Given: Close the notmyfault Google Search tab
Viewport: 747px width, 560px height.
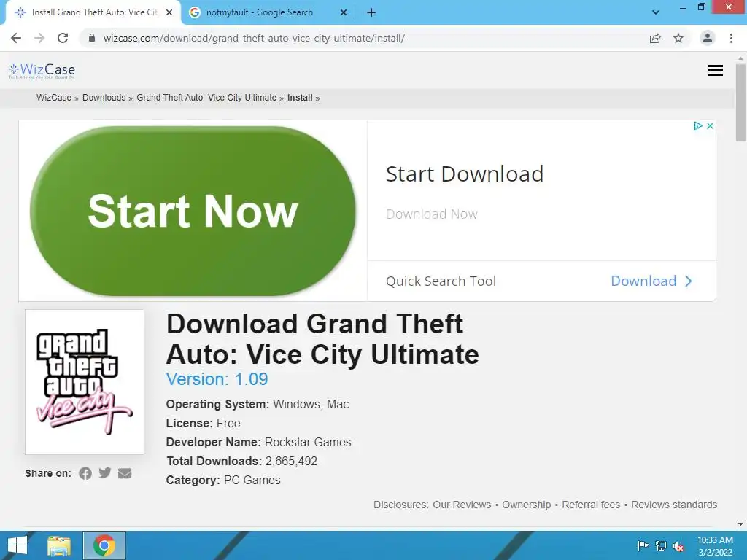Looking at the screenshot, I should click(x=344, y=13).
